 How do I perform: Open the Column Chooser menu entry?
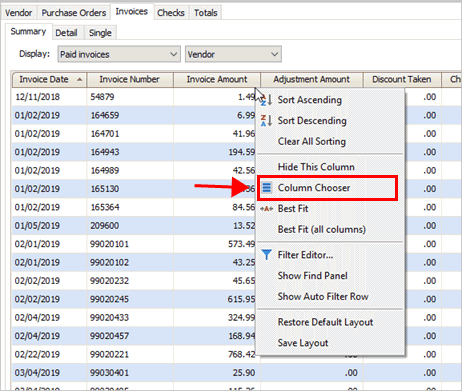[x=327, y=188]
